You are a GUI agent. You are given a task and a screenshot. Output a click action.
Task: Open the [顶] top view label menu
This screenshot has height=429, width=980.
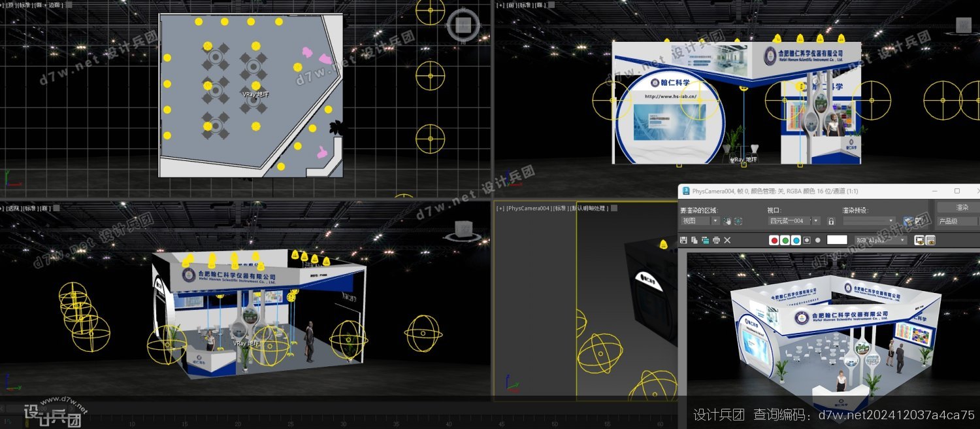(x=10, y=5)
